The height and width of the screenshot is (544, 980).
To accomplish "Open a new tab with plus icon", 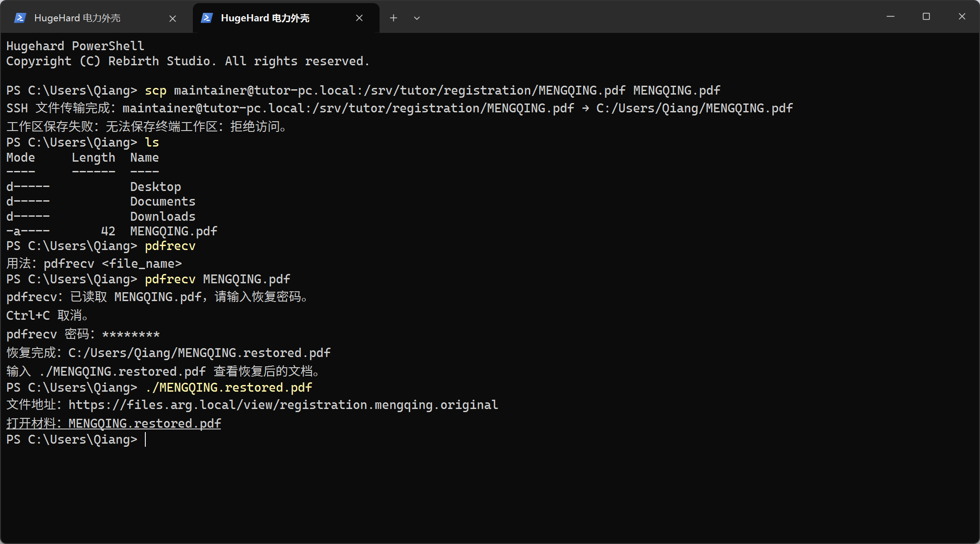I will [x=393, y=18].
